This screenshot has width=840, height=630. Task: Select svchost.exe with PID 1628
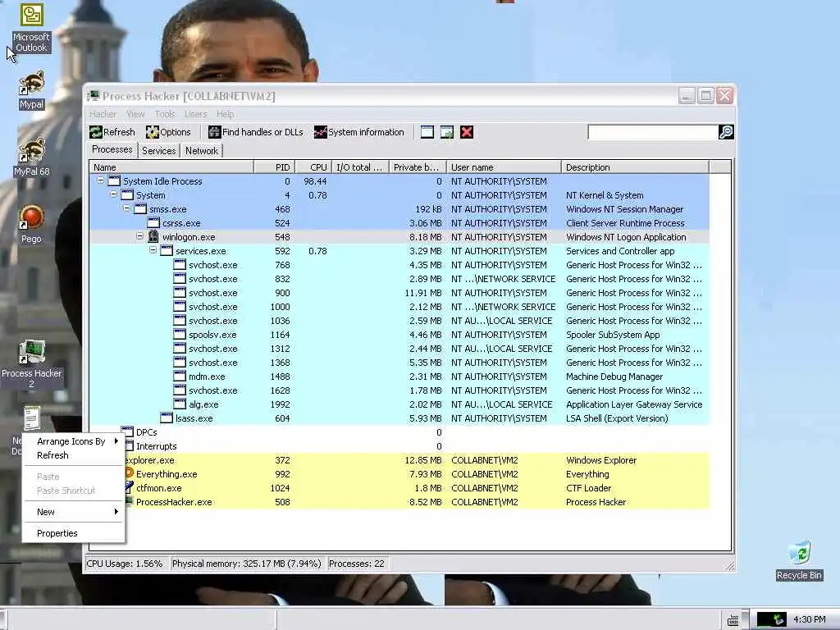(x=399, y=390)
